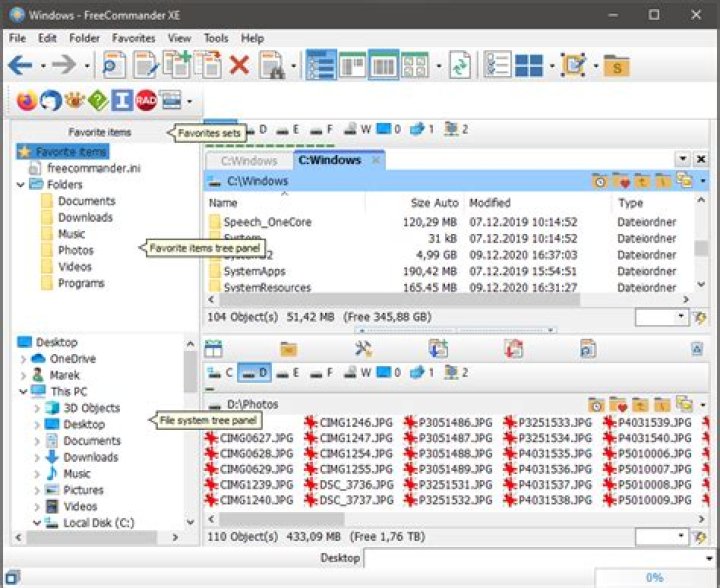
Task: Click the red X Delete icon
Action: [x=239, y=65]
